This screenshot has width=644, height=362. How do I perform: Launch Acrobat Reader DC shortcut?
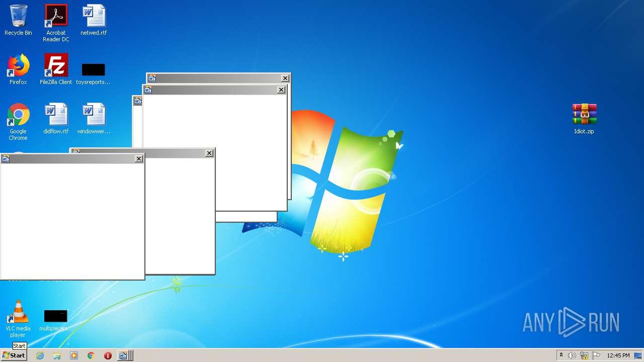[56, 23]
